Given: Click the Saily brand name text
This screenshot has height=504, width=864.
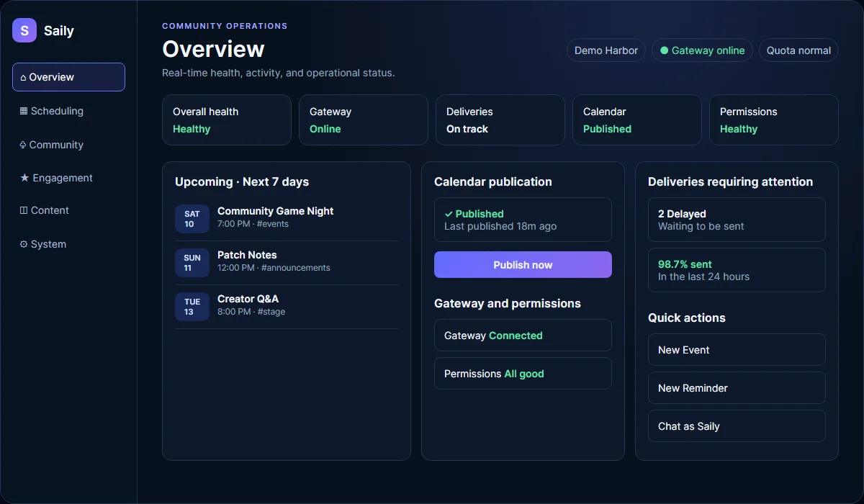Looking at the screenshot, I should click(x=59, y=31).
